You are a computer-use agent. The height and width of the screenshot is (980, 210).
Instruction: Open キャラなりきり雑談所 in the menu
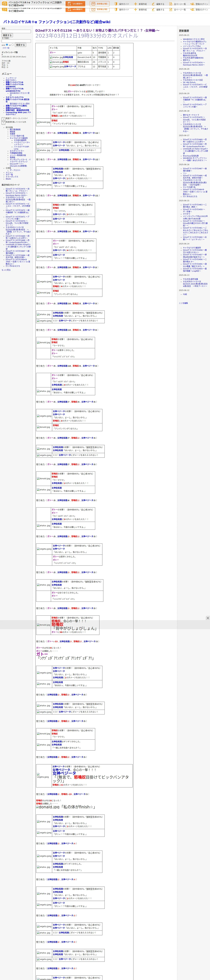[19, 138]
